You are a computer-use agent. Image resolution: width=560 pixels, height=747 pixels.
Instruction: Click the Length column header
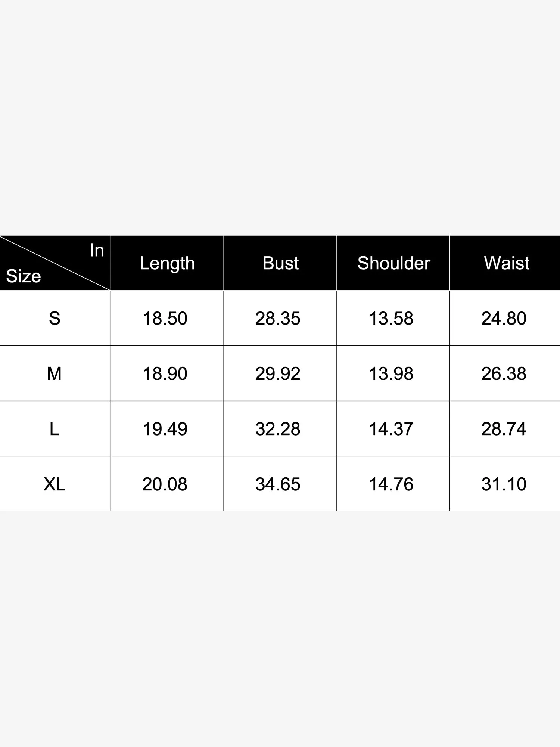click(x=167, y=263)
